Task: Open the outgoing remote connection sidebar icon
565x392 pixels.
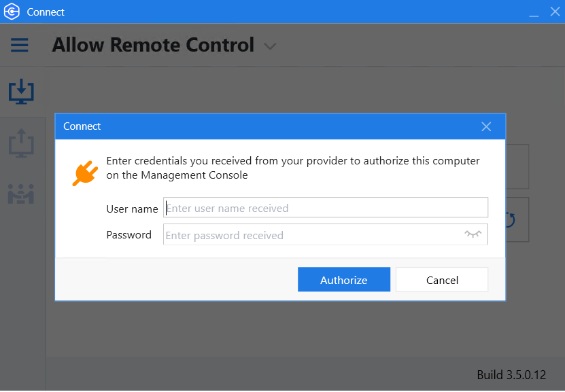Action: 21,143
